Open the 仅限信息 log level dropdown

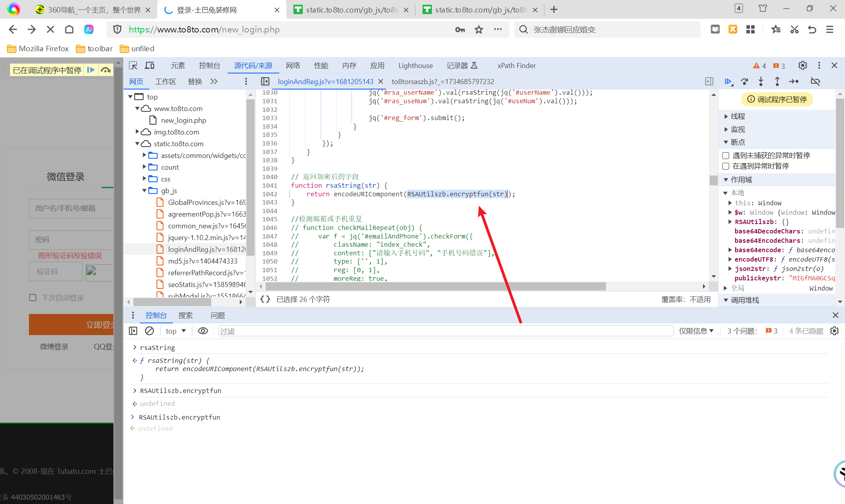click(696, 331)
